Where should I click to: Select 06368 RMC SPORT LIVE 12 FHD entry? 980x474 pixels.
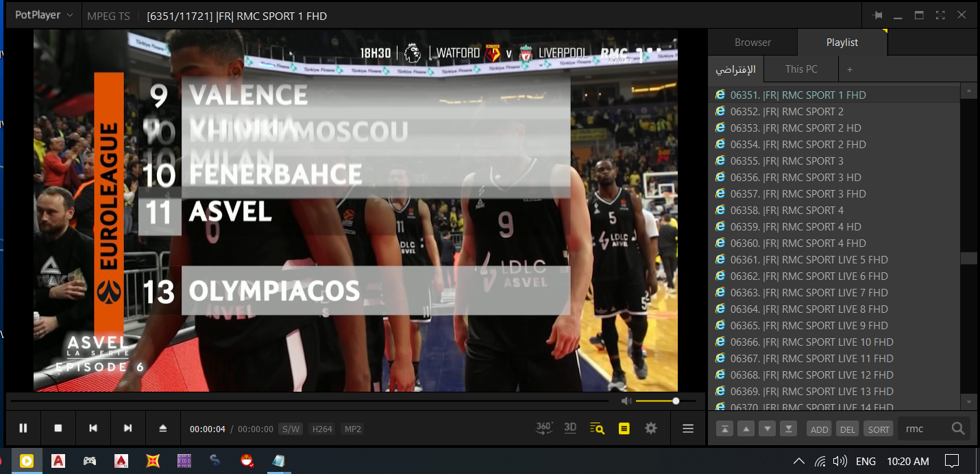(x=834, y=375)
